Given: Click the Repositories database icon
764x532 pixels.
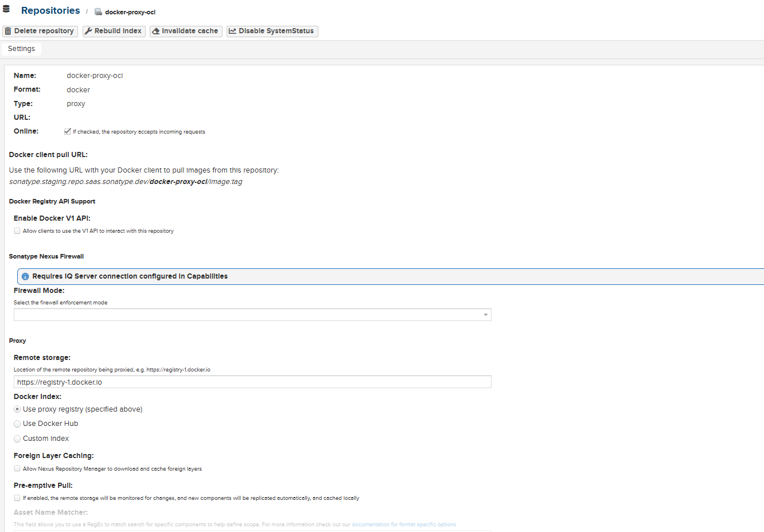Looking at the screenshot, I should (x=6, y=9).
